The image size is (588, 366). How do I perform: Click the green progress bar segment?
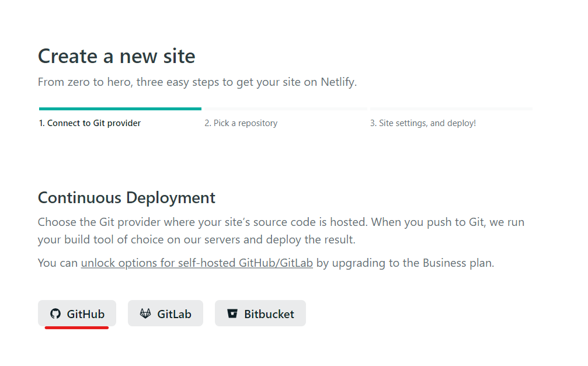pyautogui.click(x=120, y=109)
